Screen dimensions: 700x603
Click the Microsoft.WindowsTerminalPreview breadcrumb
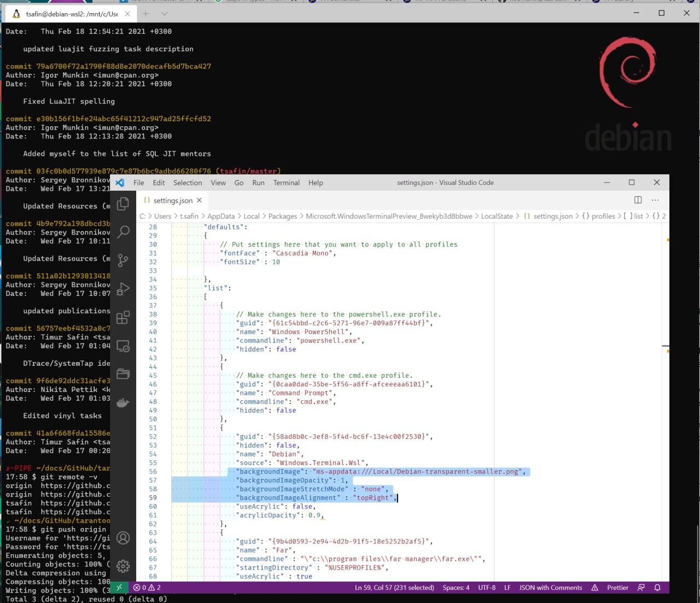tap(389, 216)
